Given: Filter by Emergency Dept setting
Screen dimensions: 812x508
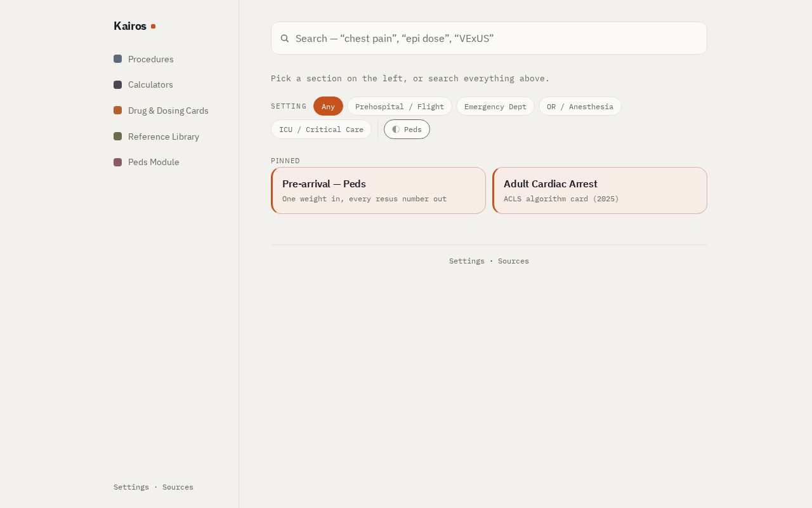Looking at the screenshot, I should (495, 106).
